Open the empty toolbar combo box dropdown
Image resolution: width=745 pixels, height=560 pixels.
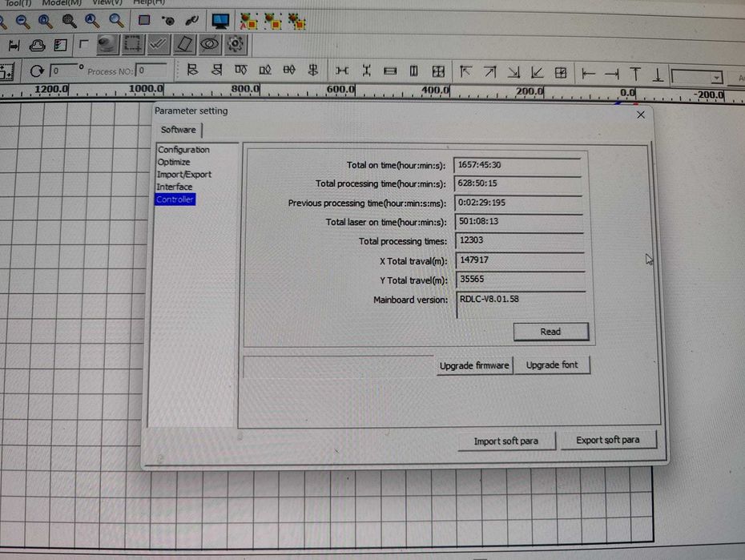(x=716, y=77)
